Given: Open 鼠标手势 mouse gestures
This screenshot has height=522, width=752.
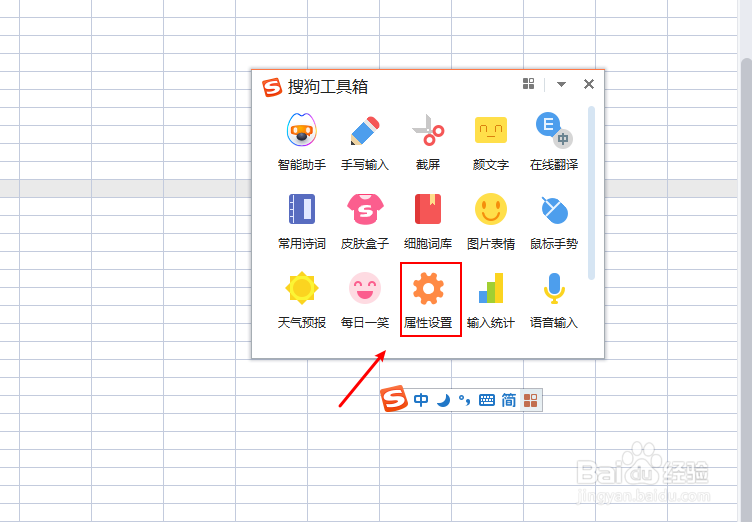Looking at the screenshot, I should click(554, 221).
